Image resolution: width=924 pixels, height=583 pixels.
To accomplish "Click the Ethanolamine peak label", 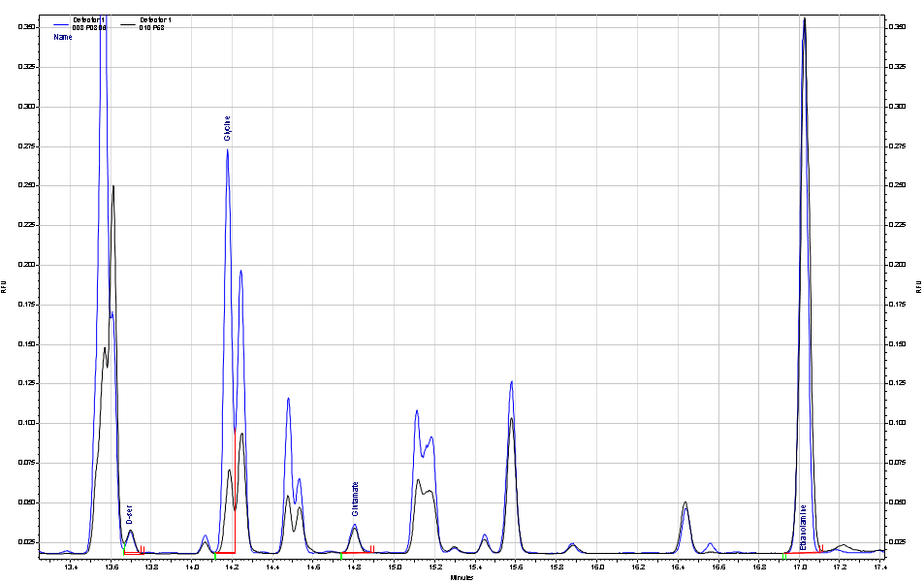I will click(x=803, y=528).
